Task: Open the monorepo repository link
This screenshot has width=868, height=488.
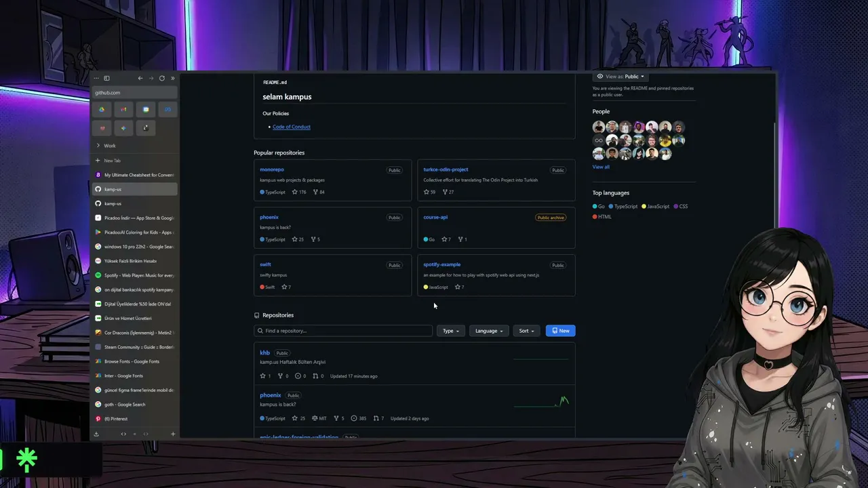Action: tap(272, 169)
